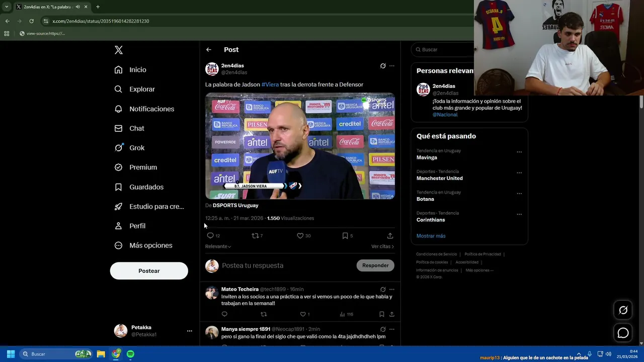Click the Postear button

149,270
